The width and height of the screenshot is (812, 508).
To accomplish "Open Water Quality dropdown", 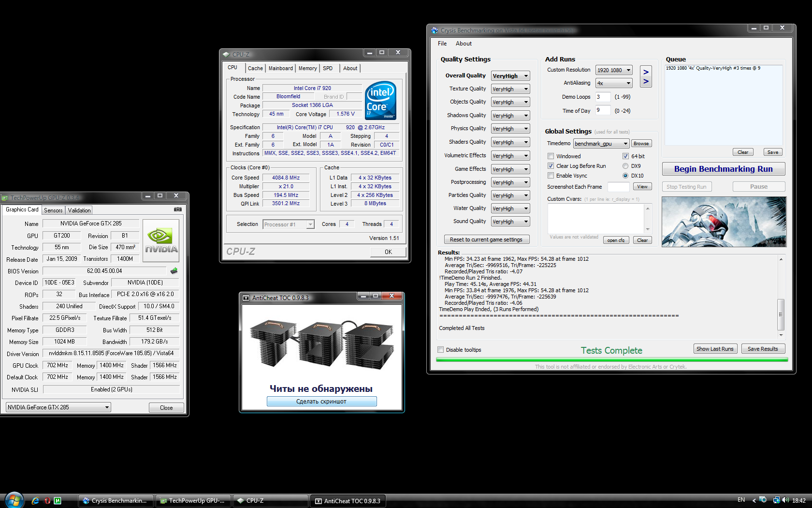I will (510, 209).
